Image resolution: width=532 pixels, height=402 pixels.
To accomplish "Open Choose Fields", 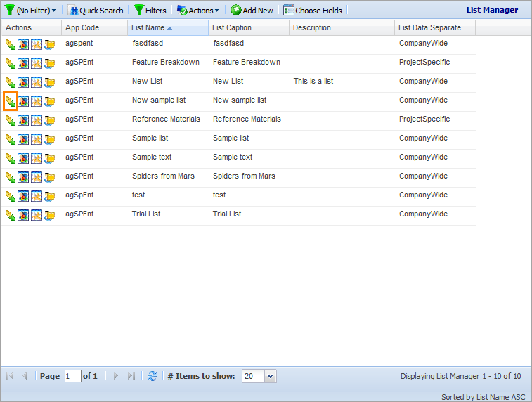I will pos(313,11).
